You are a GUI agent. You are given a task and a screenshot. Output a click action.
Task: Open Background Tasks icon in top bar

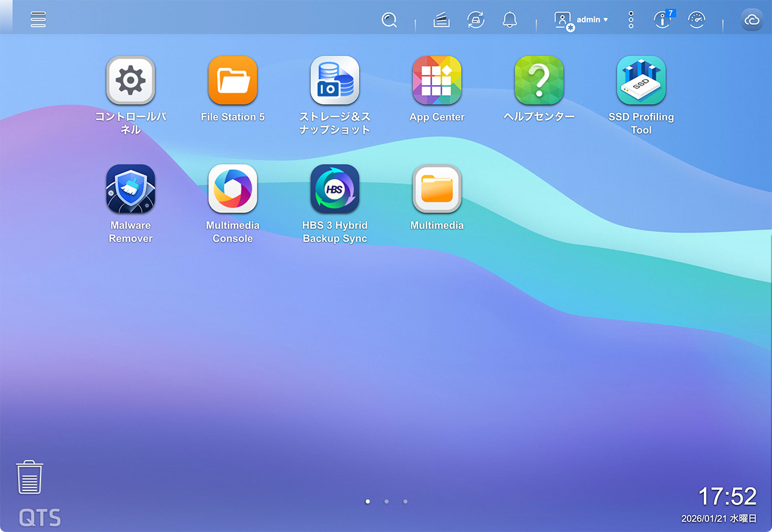pos(441,20)
